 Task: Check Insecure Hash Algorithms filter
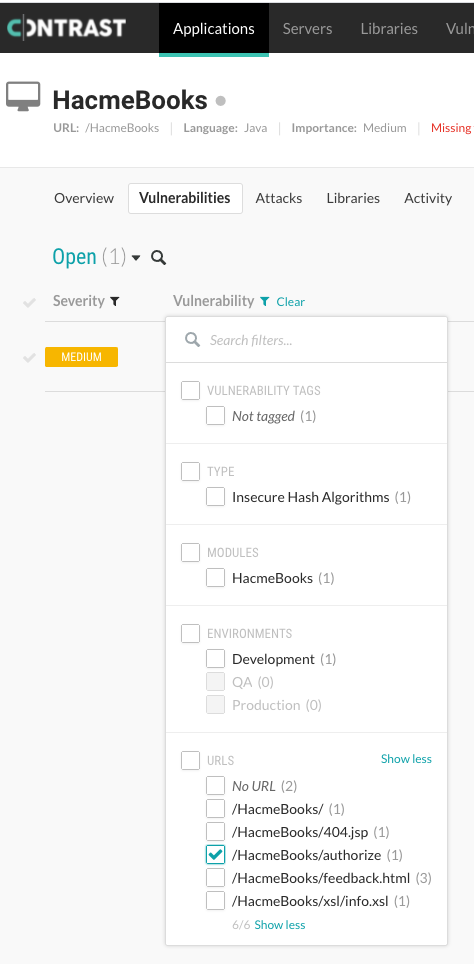[215, 497]
